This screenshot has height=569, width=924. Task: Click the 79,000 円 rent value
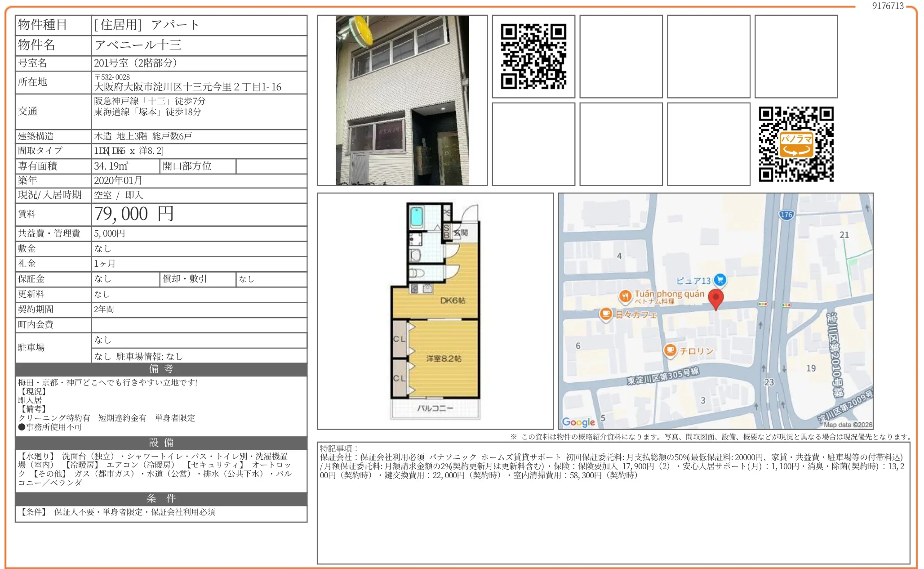(133, 214)
